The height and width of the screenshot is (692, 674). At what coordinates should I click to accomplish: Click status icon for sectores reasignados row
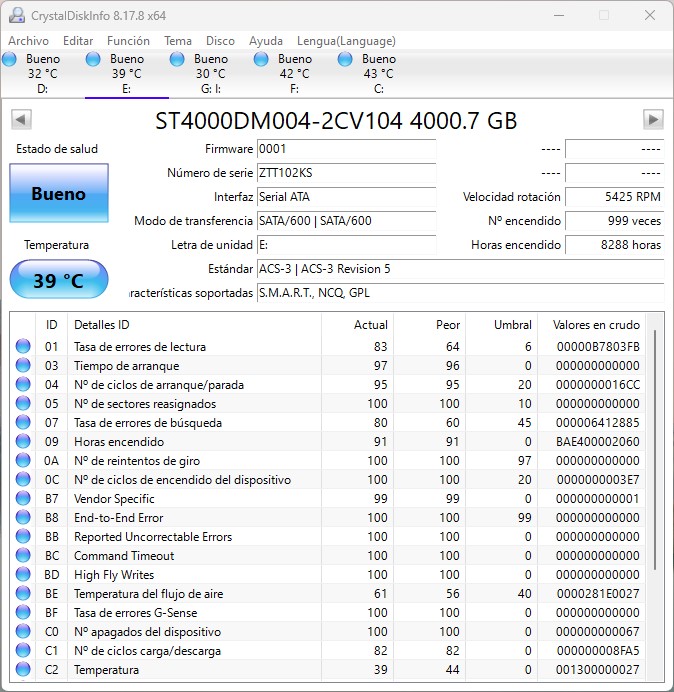point(23,403)
